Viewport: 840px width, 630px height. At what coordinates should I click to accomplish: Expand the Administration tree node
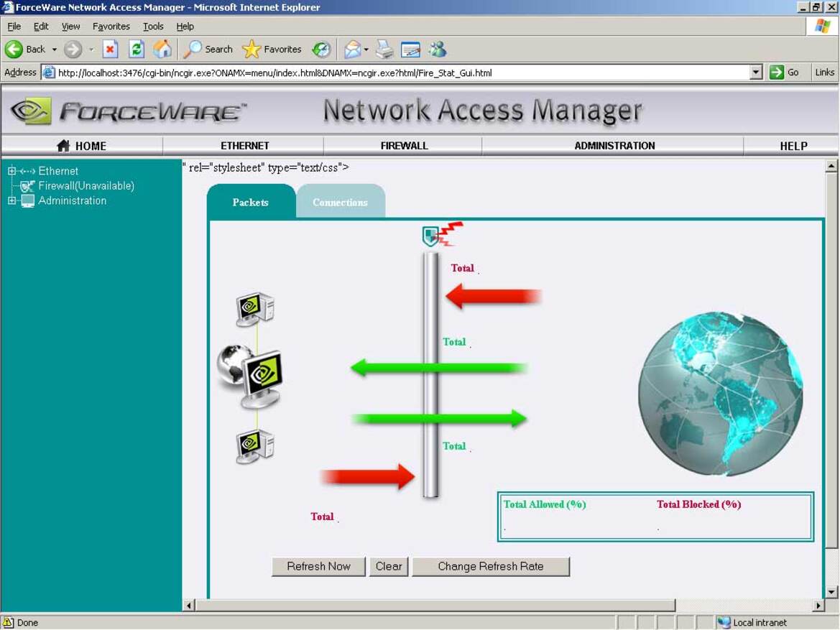[x=11, y=200]
